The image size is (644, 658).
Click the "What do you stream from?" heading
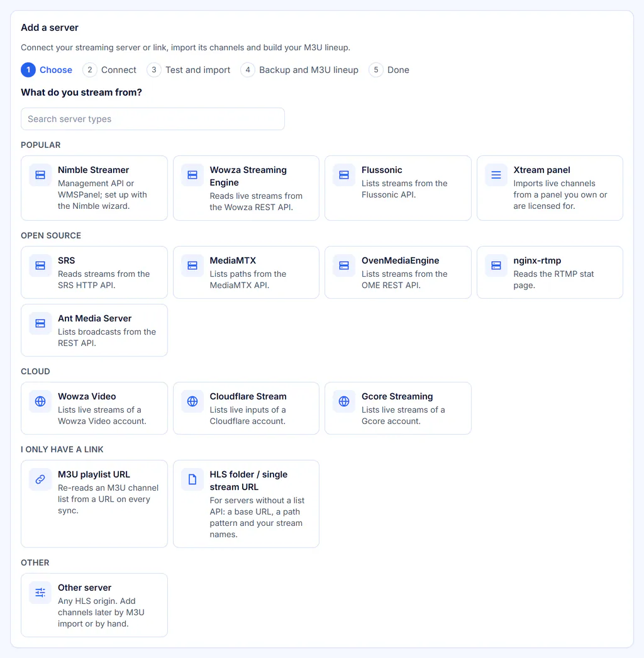[81, 92]
